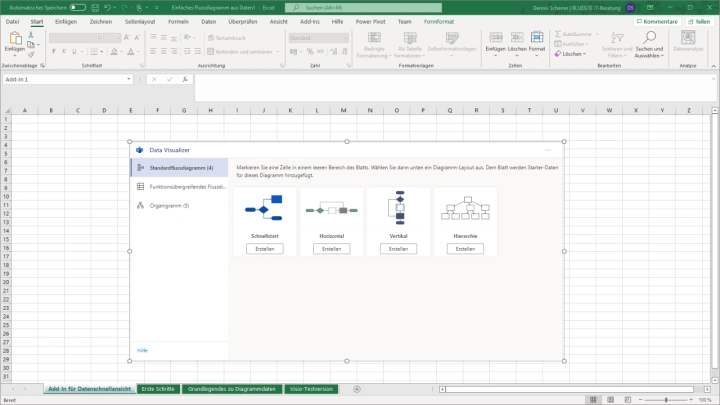
Task: Open Bedingte Formatierung menu
Action: pos(374,45)
